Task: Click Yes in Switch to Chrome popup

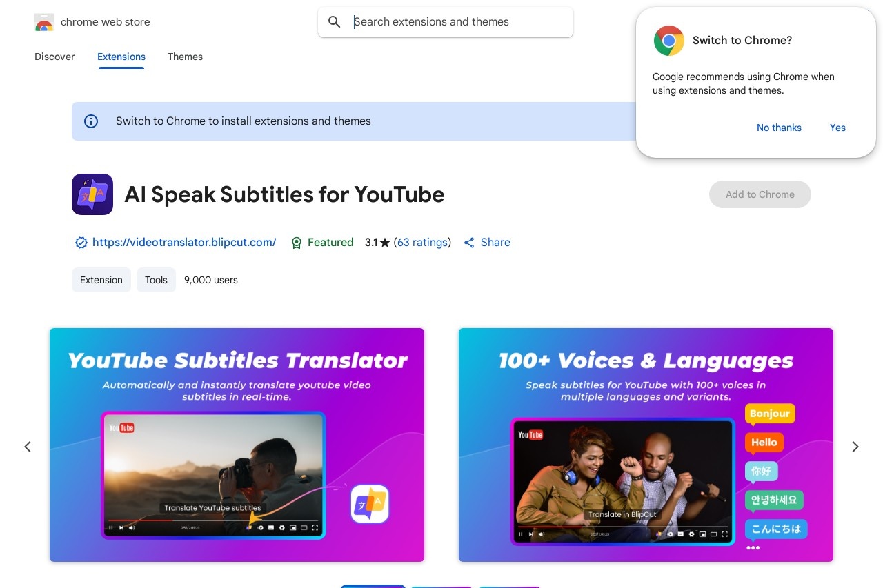Action: [x=837, y=128]
